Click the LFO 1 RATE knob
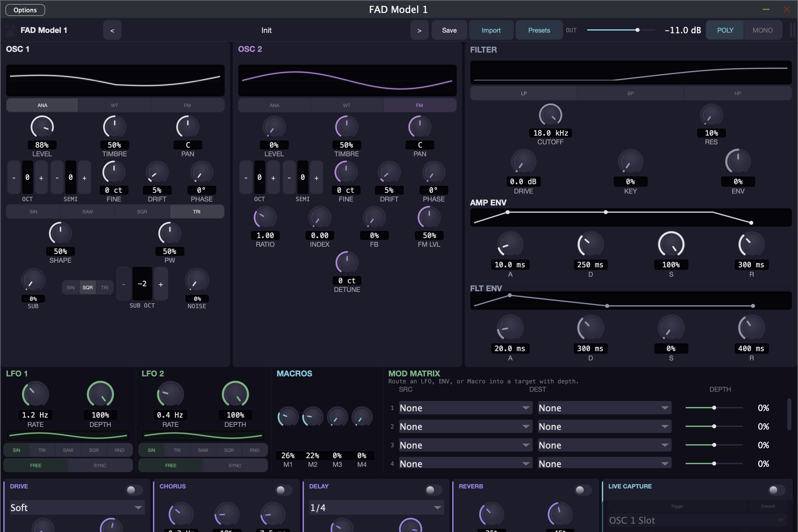Image resolution: width=798 pixels, height=532 pixels. [x=35, y=394]
